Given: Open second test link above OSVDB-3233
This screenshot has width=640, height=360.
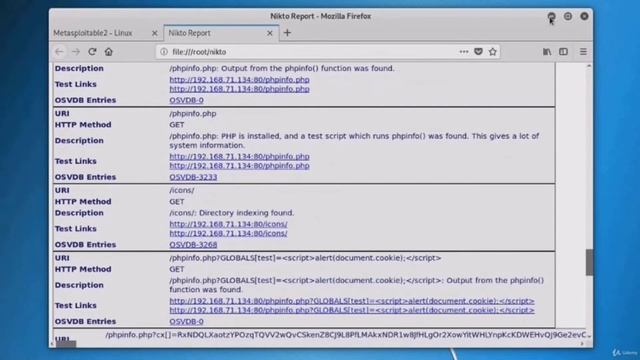Looking at the screenshot, I should [239, 166].
